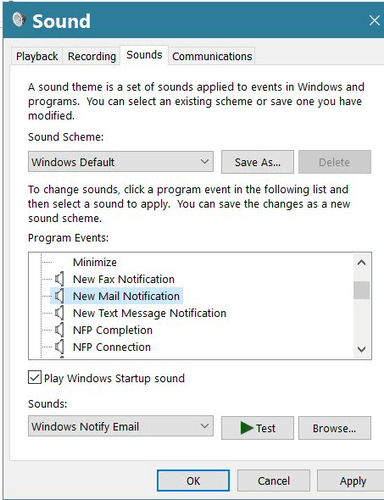Apply the sound settings
The image size is (384, 500).
[x=351, y=481]
